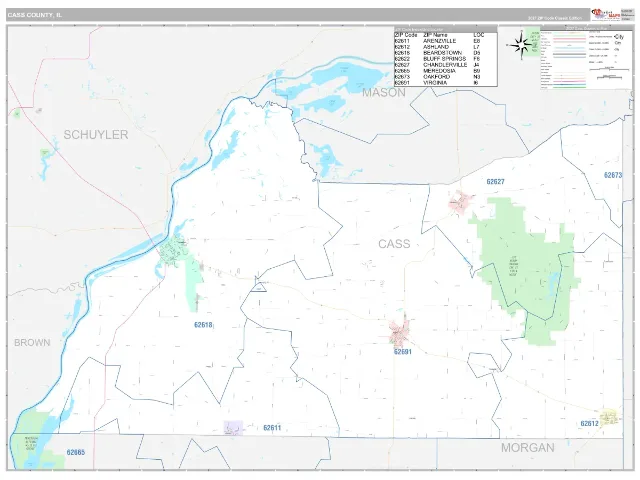The height and width of the screenshot is (480, 640).
Task: Click VIRGINIA row in the ZIP index table
Action: coord(445,82)
